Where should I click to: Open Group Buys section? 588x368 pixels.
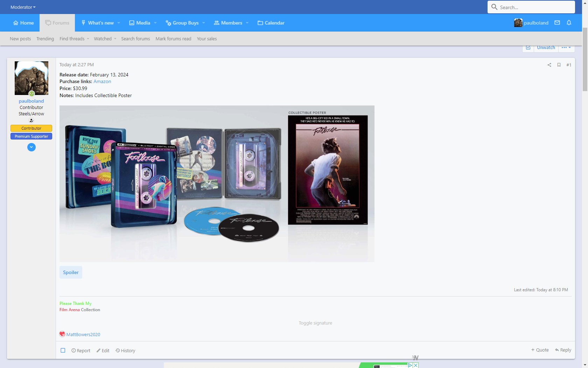click(182, 23)
